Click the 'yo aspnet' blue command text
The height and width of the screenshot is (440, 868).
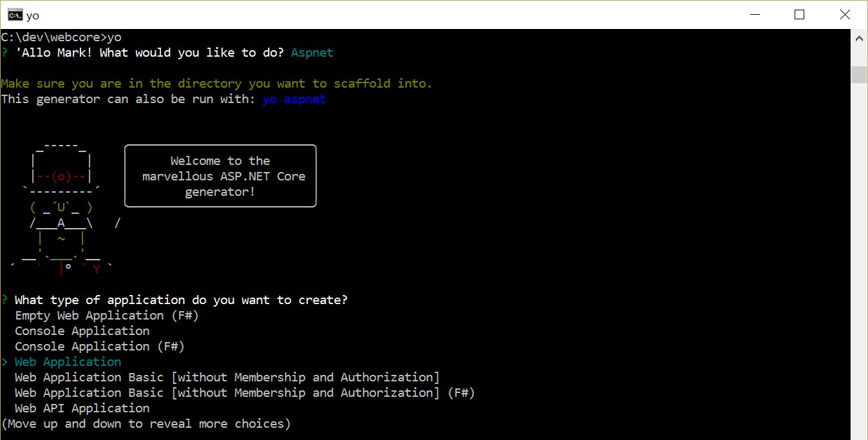click(294, 99)
